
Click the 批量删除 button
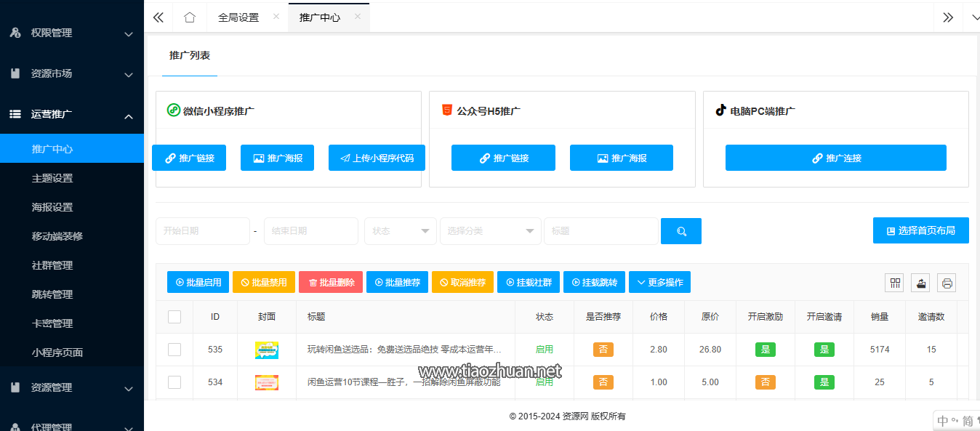click(x=330, y=283)
